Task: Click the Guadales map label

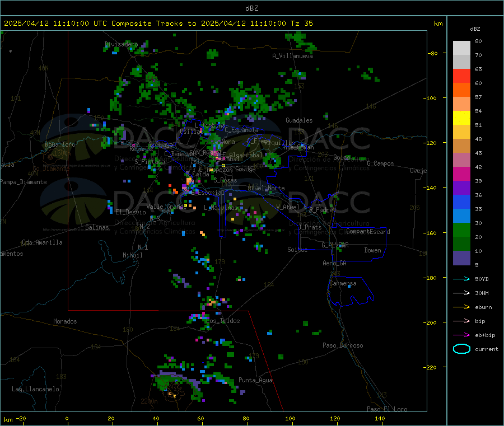Action: (299, 120)
